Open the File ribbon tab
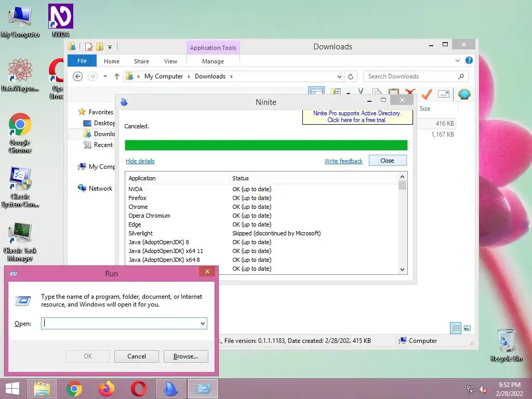The width and height of the screenshot is (532, 399). [82, 61]
